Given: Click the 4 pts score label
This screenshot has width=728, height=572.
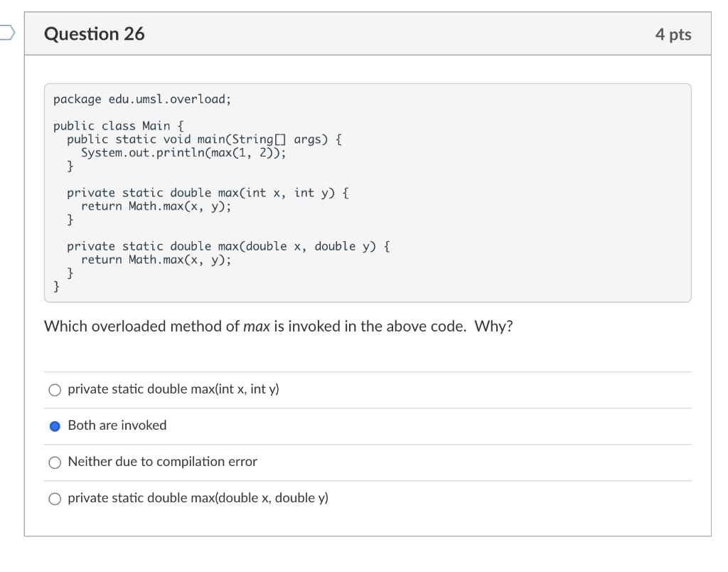Looking at the screenshot, I should [673, 34].
